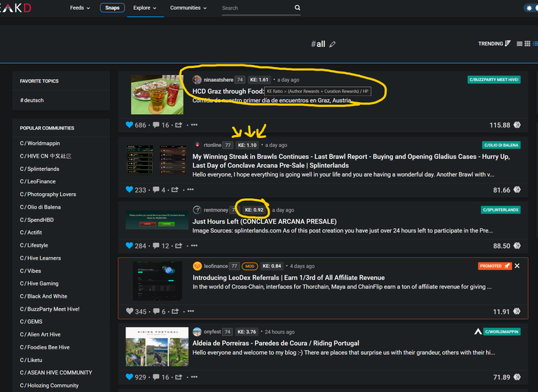538x392 pixels.
Task: Open Aldeia de Porreiras post title
Action: [276, 343]
